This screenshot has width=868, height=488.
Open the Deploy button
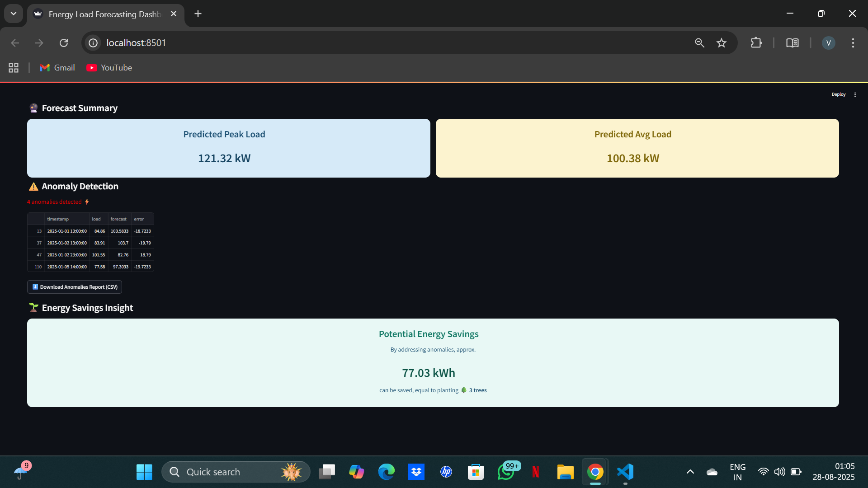pyautogui.click(x=838, y=94)
